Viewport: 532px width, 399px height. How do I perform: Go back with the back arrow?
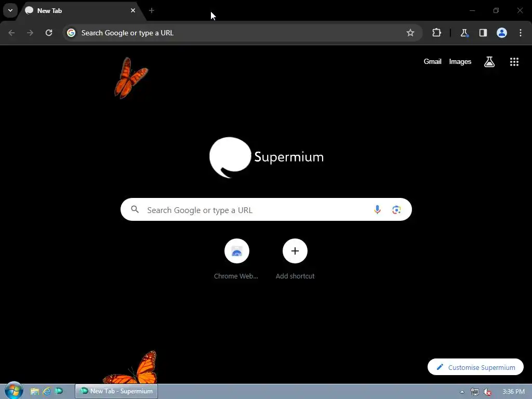coord(11,33)
